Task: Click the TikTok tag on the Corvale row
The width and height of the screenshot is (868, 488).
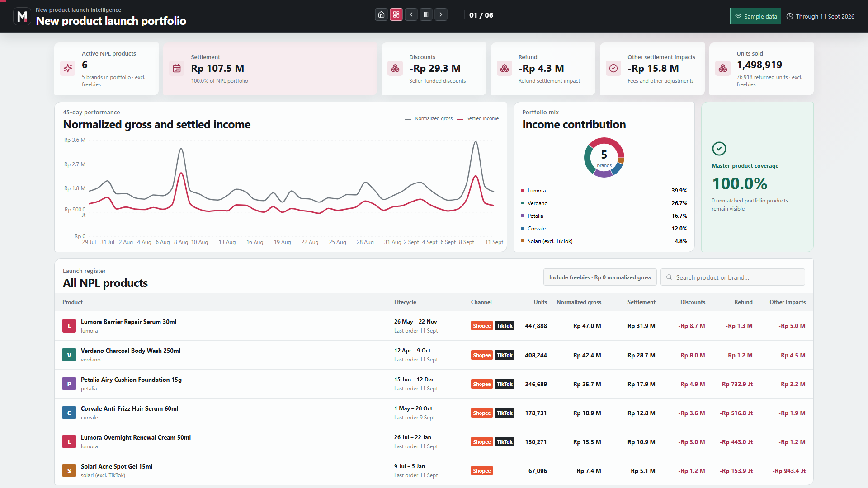Action: pos(505,413)
